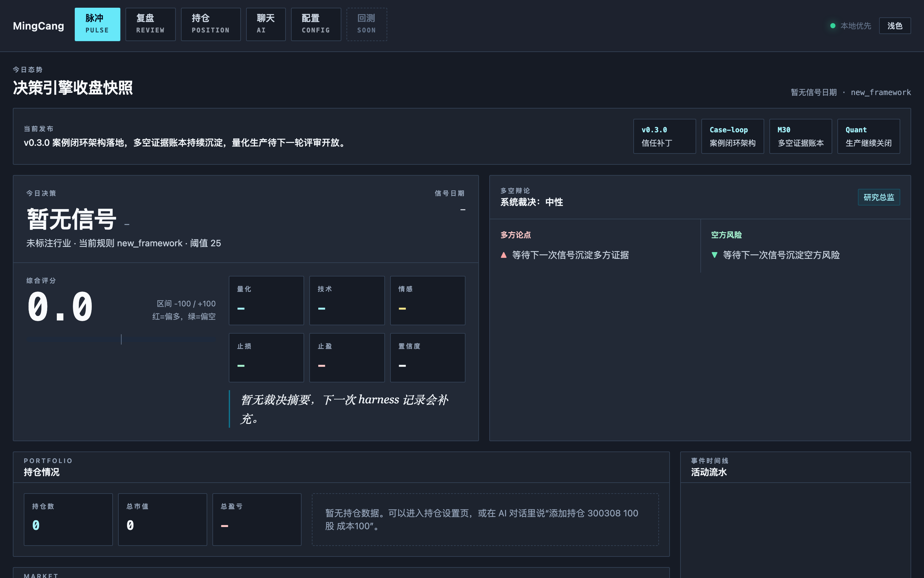Click the 决策引擎收盘快照 title
This screenshot has width=924, height=578.
[x=73, y=88]
